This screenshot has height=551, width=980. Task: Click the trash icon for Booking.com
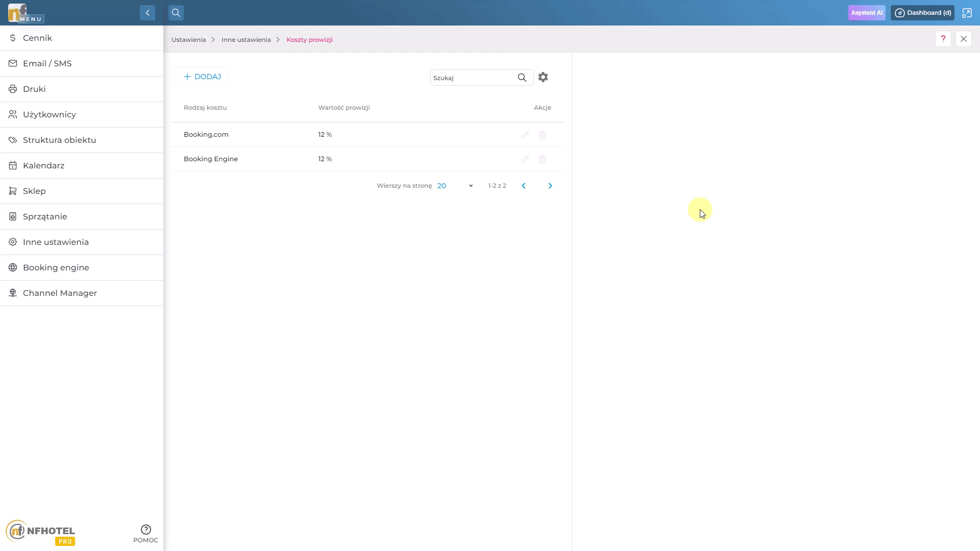(x=543, y=135)
